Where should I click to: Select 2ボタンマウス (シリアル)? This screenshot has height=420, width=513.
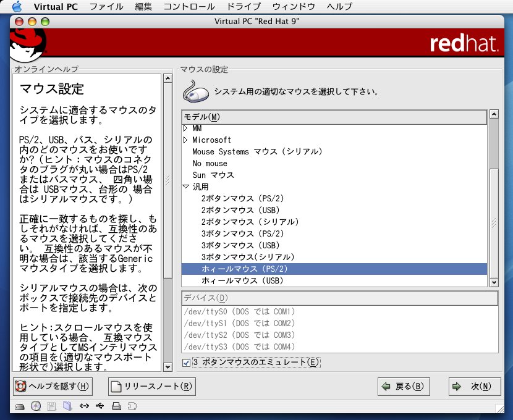(334, 222)
